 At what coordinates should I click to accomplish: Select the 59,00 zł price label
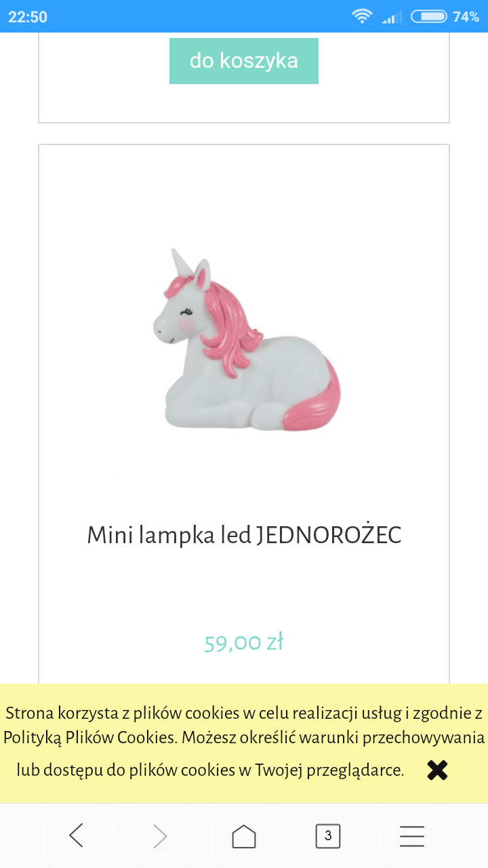click(x=244, y=642)
